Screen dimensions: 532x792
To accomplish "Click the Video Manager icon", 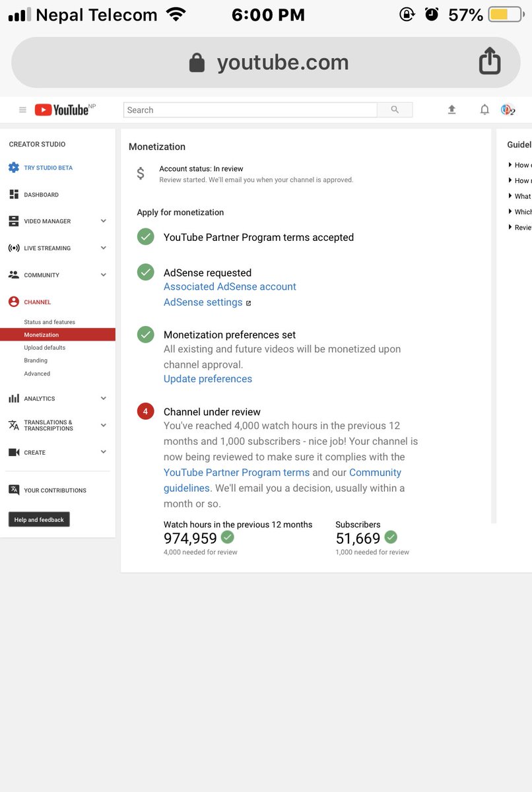I will 14,221.
